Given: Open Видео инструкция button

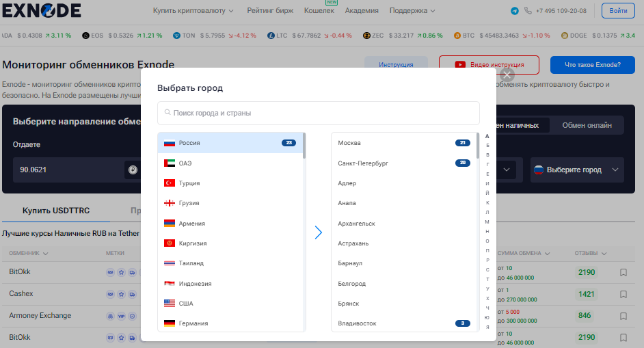Looking at the screenshot, I should (489, 65).
